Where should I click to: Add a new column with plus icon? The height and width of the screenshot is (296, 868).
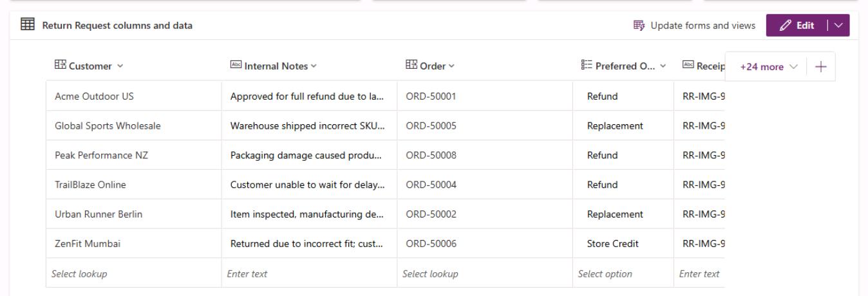click(821, 66)
